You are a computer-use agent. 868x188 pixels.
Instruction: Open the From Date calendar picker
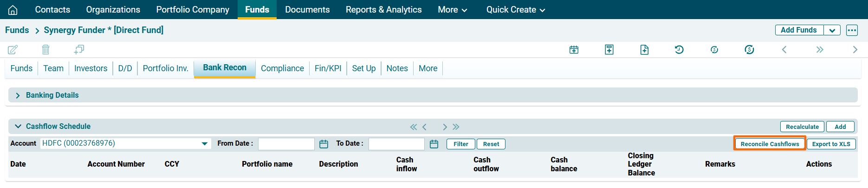pyautogui.click(x=324, y=144)
